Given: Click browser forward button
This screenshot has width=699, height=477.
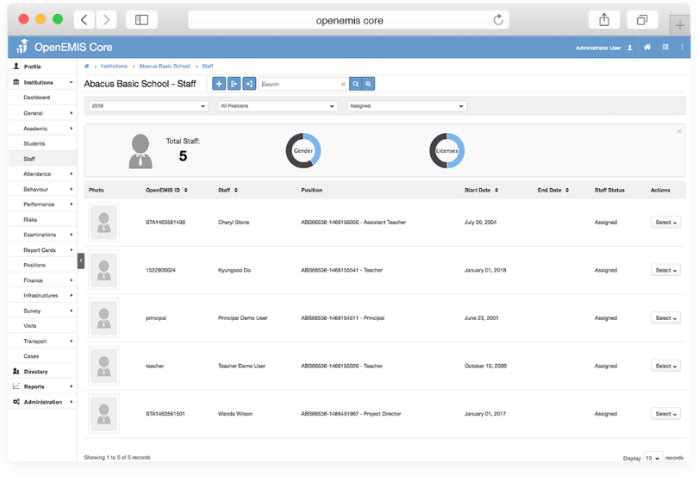Looking at the screenshot, I should [x=106, y=20].
